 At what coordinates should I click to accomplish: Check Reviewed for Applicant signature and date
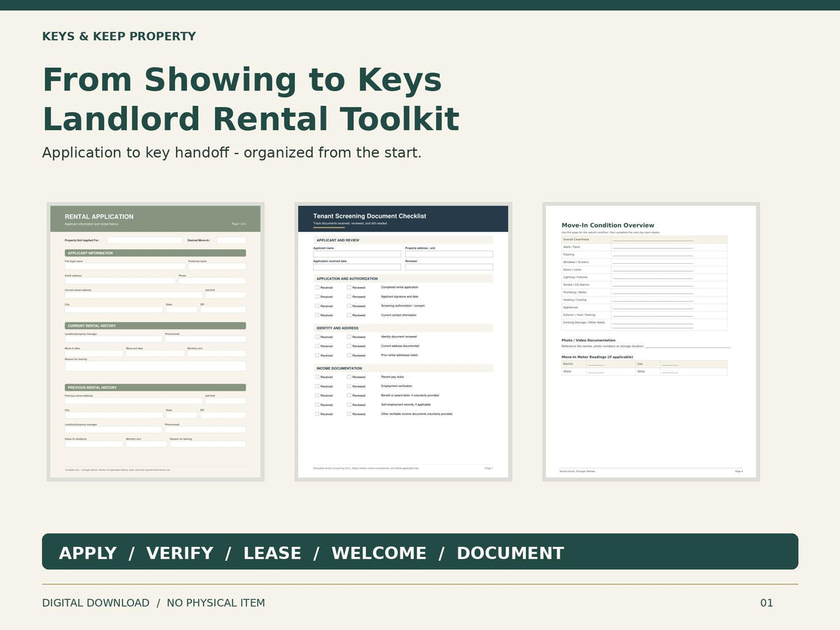(349, 296)
